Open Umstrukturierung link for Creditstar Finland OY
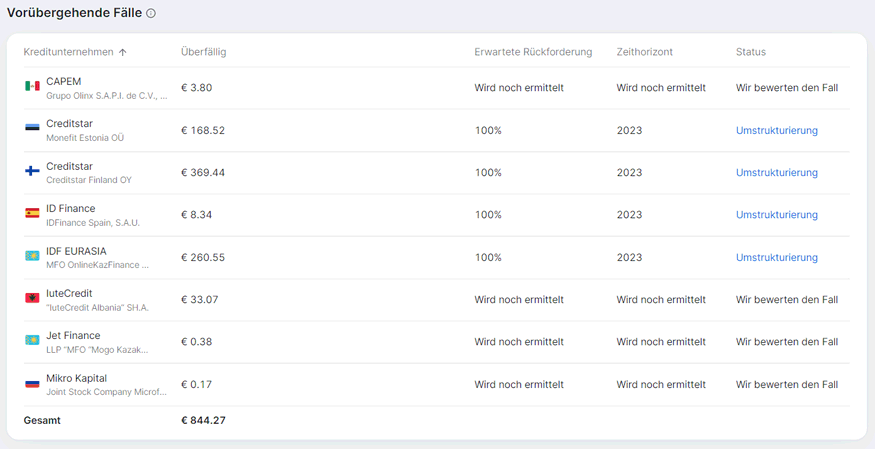 point(777,172)
